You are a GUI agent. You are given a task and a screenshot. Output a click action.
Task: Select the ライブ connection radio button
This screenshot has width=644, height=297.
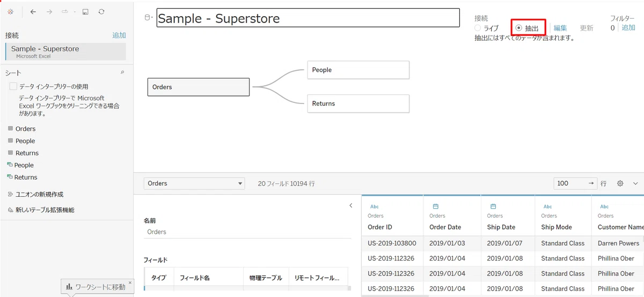click(478, 28)
